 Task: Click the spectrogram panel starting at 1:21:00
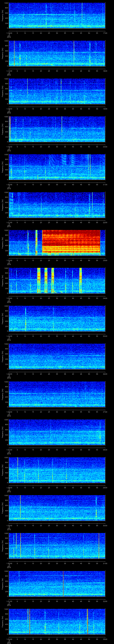tap(57, 205)
